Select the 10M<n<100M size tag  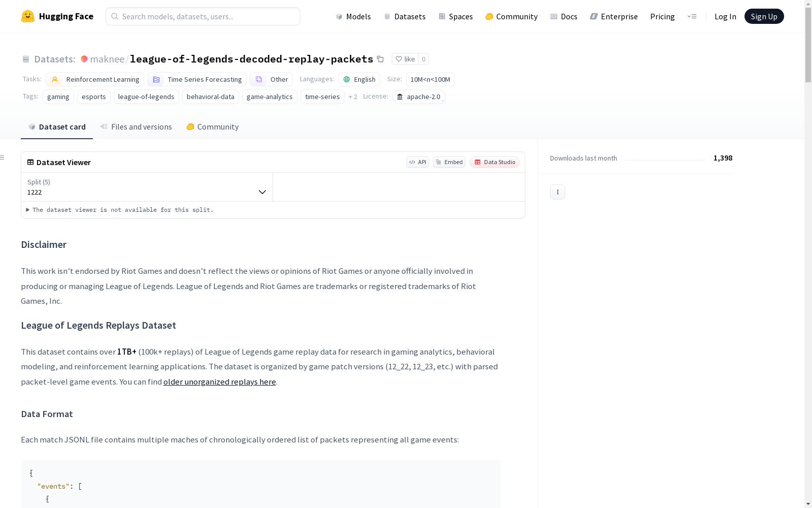pyautogui.click(x=430, y=79)
